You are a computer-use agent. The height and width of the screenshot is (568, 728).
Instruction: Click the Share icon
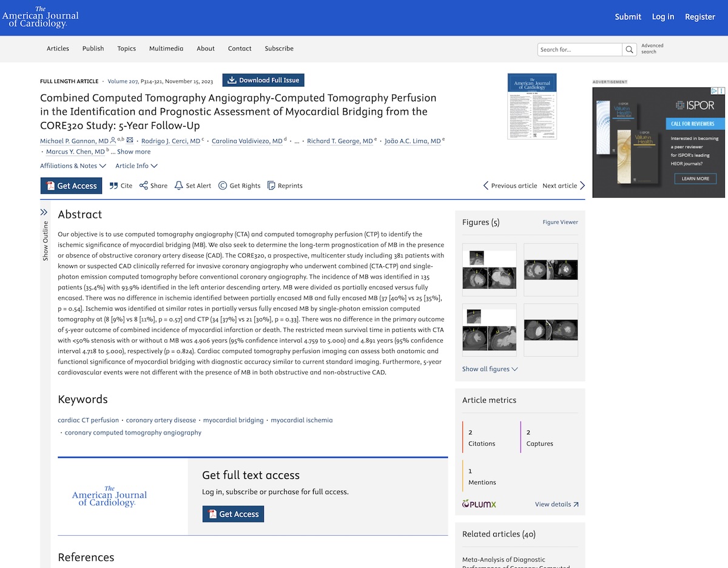click(144, 186)
